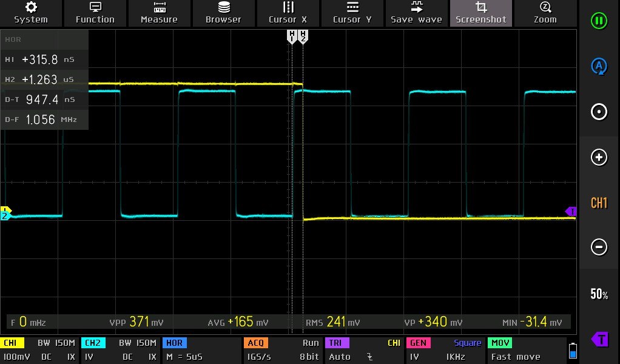This screenshot has height=364, width=620.
Task: Tap the generator 1V amplitude value
Action: point(414,357)
